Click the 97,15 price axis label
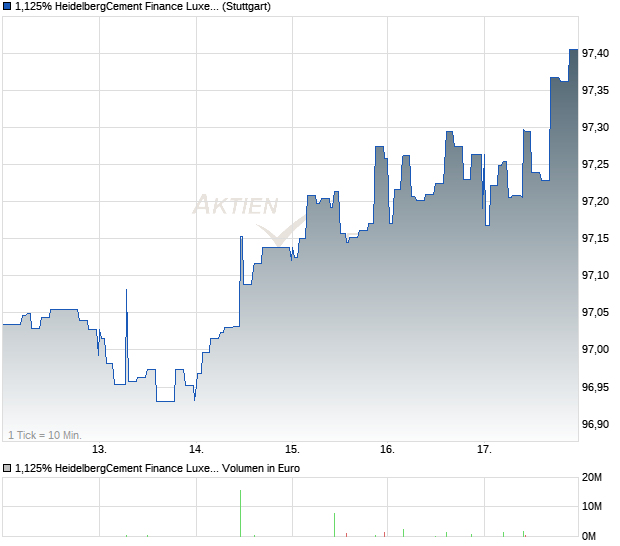620x546 pixels. (595, 238)
